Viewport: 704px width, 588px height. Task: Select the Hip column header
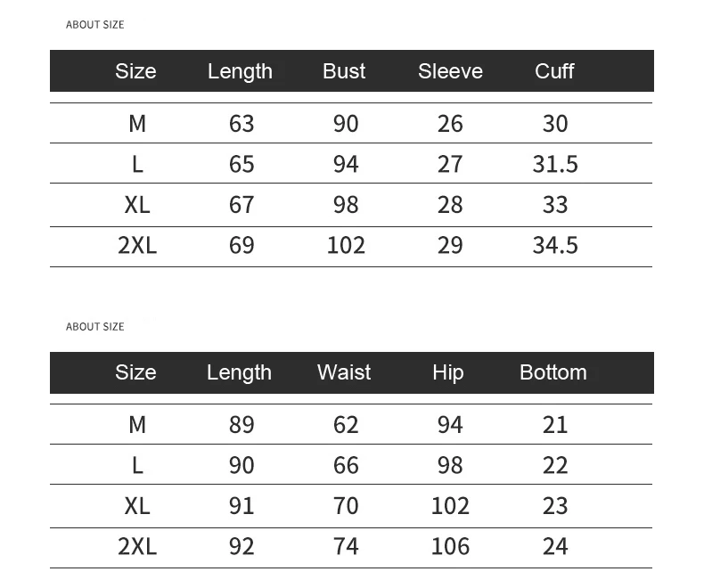coord(447,372)
